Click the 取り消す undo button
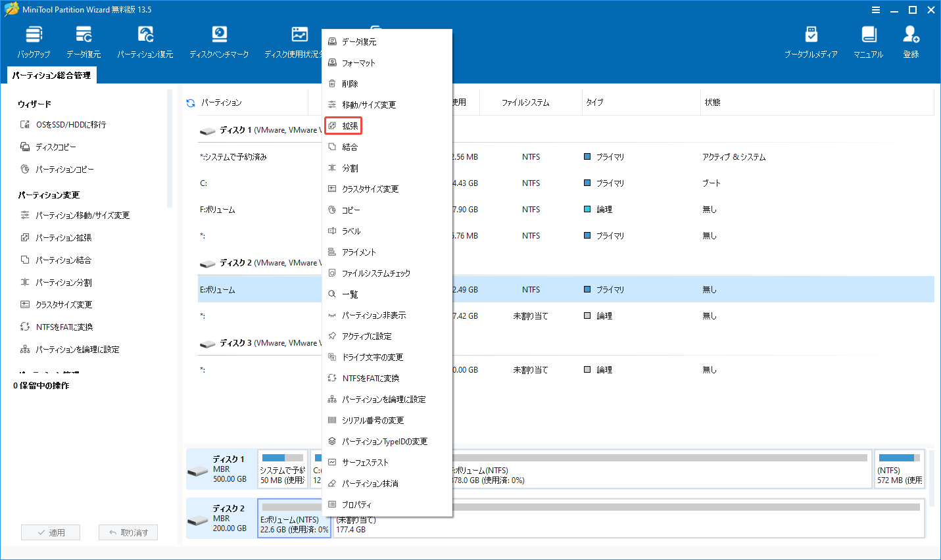The image size is (941, 560). [x=128, y=532]
